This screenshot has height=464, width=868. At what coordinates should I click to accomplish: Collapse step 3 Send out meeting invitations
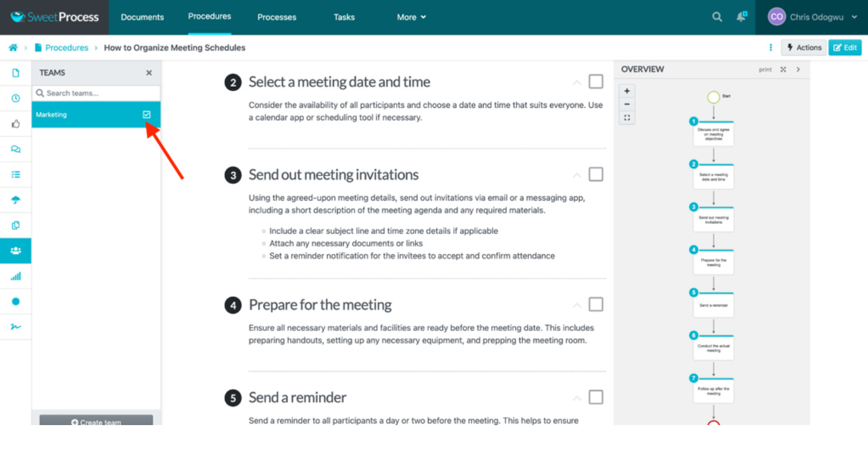point(576,175)
